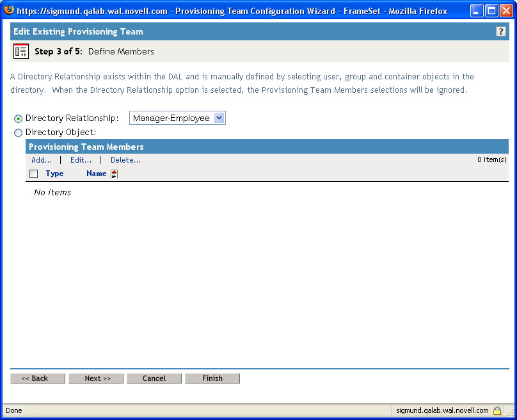Click the 'No items' placeholder text
Image resolution: width=517 pixels, height=420 pixels.
52,192
